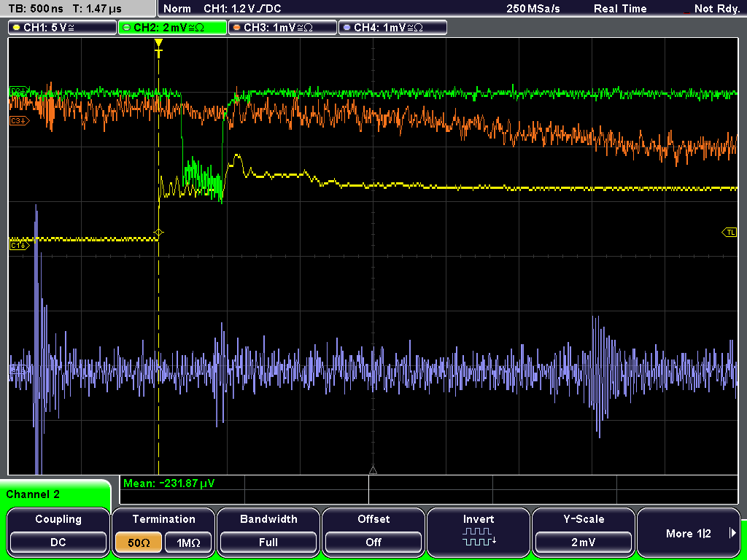Open the Coupling DC setting
Viewport: 747px width, 560px height.
(x=58, y=532)
